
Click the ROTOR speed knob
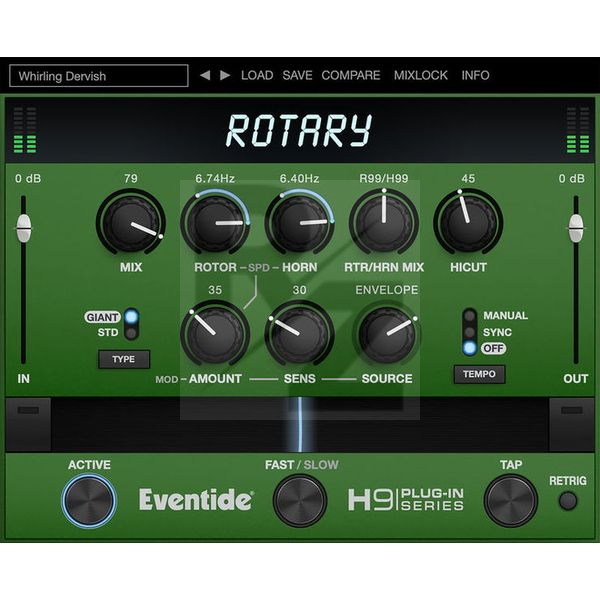tap(215, 223)
